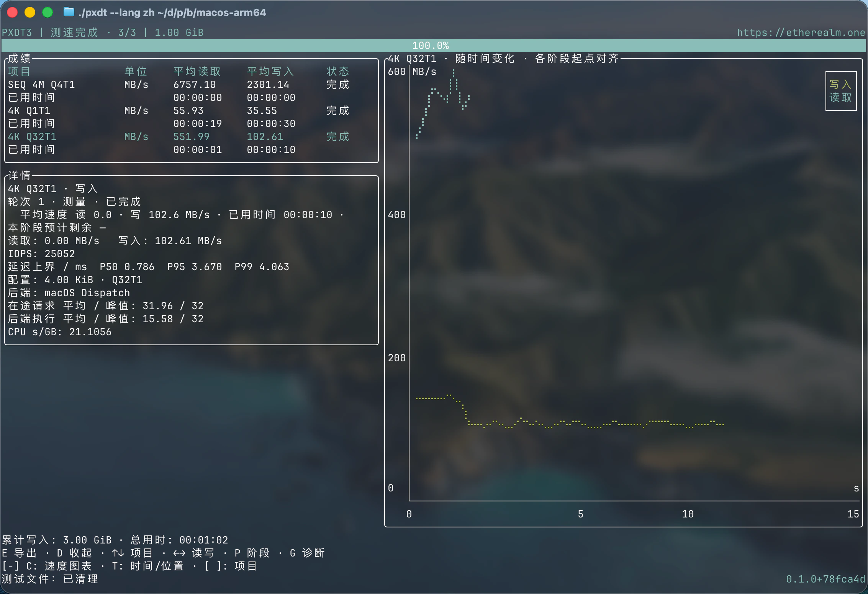Click the folder icon in the title bar
Image resolution: width=868 pixels, height=594 pixels.
[69, 12]
